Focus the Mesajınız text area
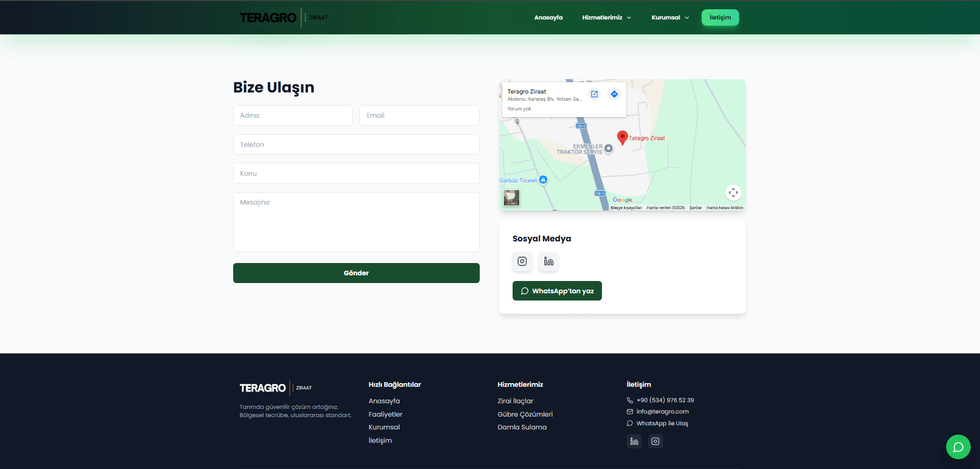 point(356,222)
